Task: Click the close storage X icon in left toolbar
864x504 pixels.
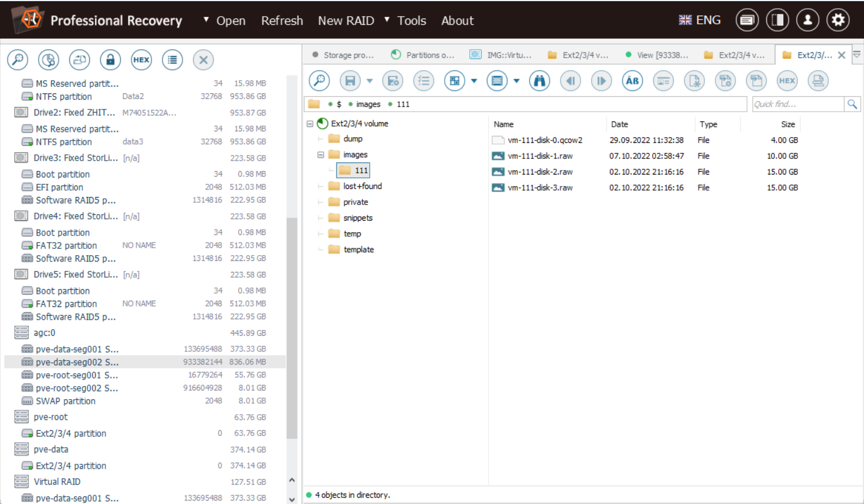Action: click(203, 60)
